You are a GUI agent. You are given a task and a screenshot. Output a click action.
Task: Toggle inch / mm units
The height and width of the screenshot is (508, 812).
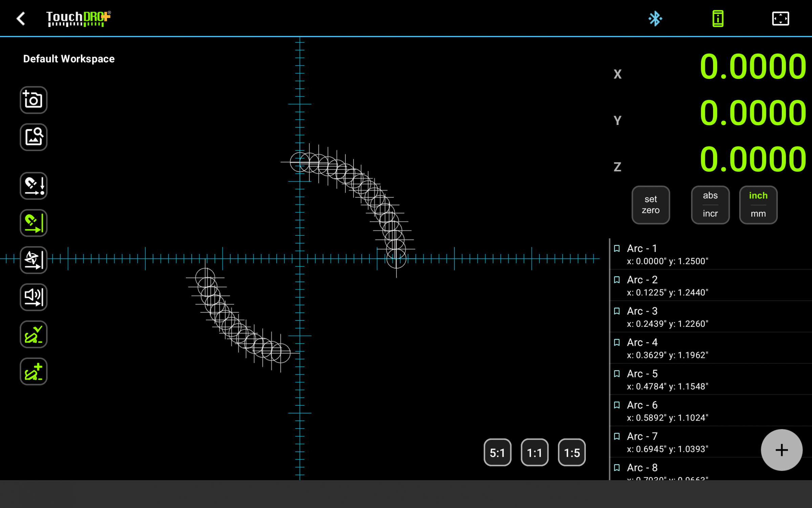pyautogui.click(x=758, y=205)
